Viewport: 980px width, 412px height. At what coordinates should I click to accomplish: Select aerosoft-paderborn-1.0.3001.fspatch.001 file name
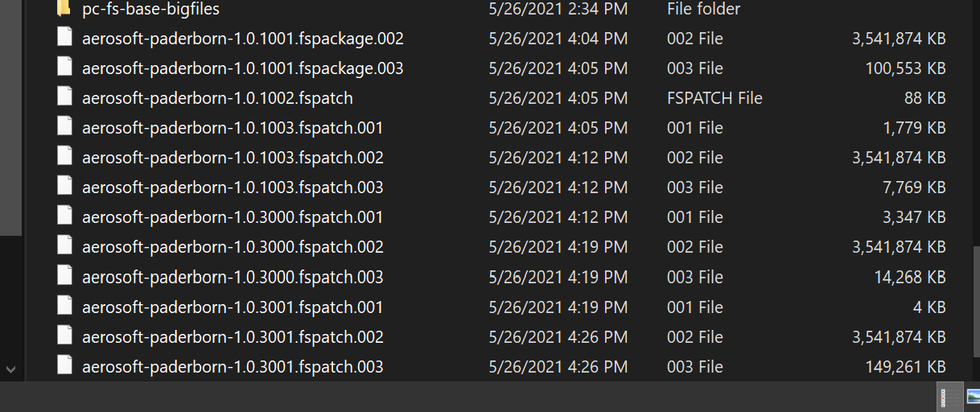pyautogui.click(x=233, y=307)
